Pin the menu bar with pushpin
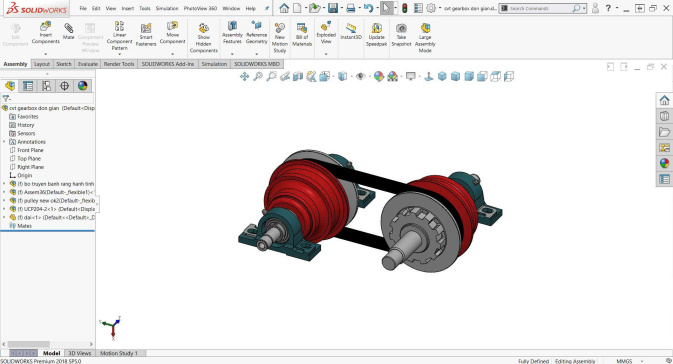 point(267,8)
